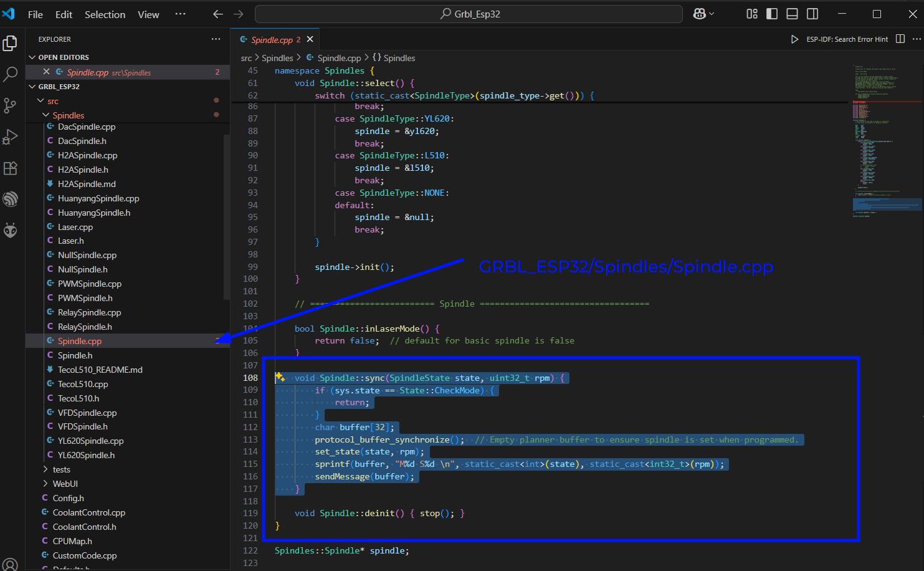Open the Accounts icon in activity bar
924x571 pixels.
10,565
